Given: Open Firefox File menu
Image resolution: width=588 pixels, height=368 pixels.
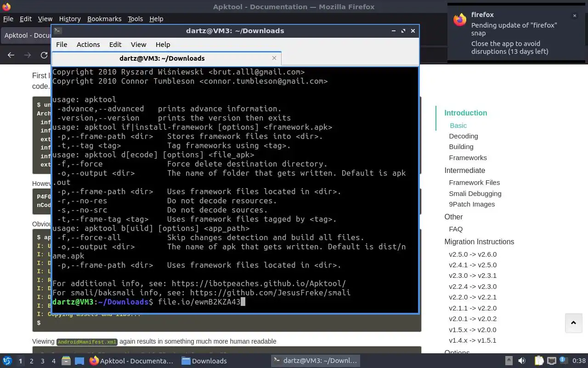Looking at the screenshot, I should click(x=8, y=19).
